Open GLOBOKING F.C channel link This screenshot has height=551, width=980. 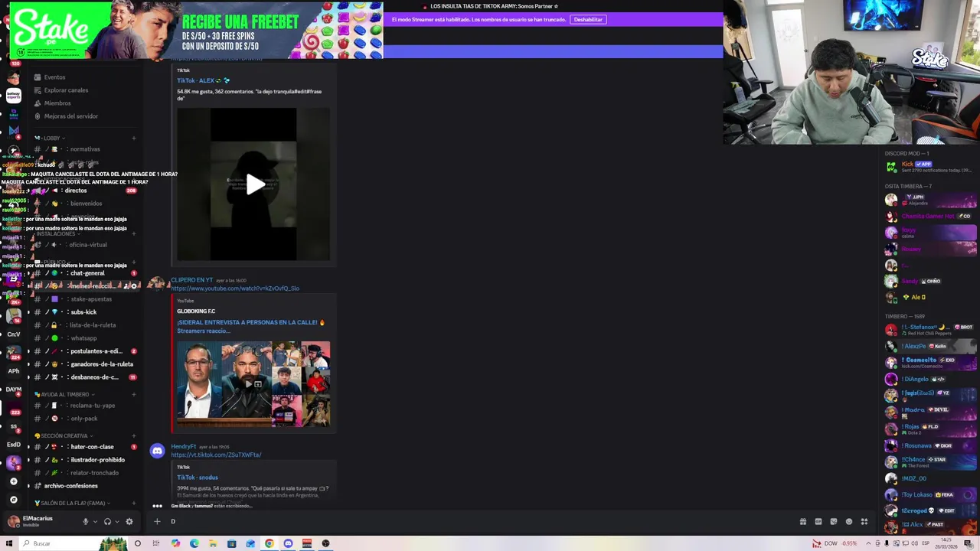point(196,311)
